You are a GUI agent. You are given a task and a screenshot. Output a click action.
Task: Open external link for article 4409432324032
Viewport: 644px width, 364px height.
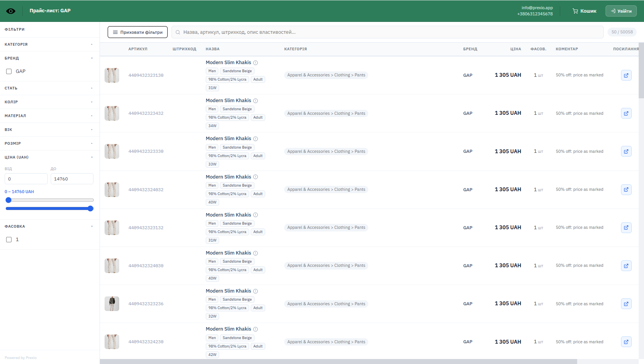pyautogui.click(x=626, y=190)
